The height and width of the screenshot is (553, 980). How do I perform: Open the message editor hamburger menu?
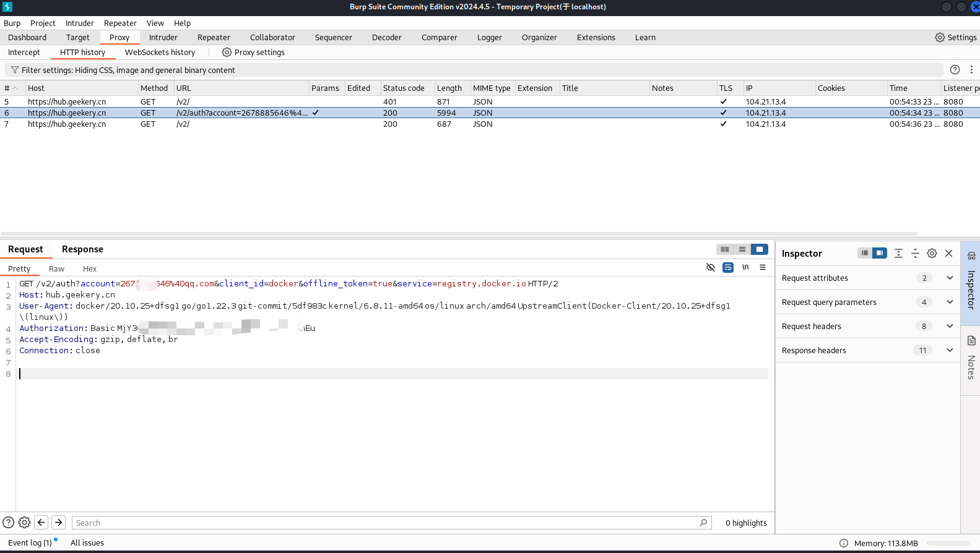tap(763, 267)
